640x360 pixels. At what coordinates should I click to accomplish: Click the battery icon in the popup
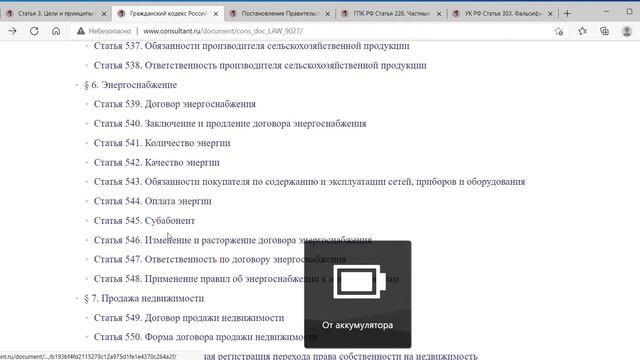[x=359, y=282]
